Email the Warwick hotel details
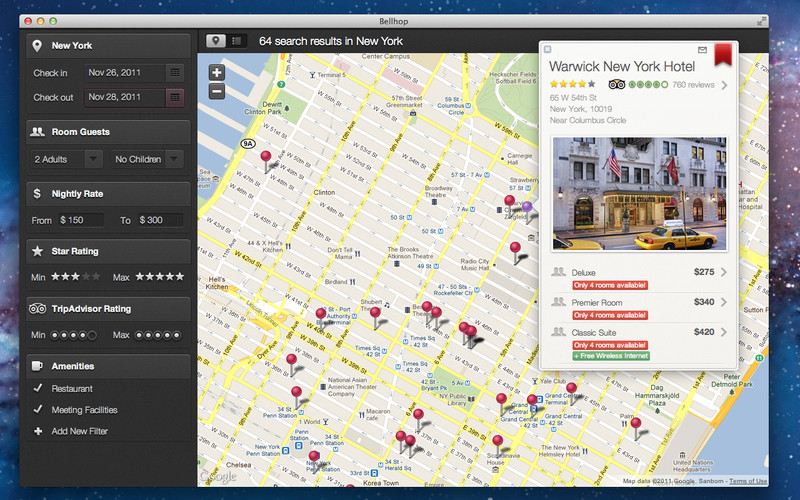Screen dimensions: 800x500 [x=702, y=49]
